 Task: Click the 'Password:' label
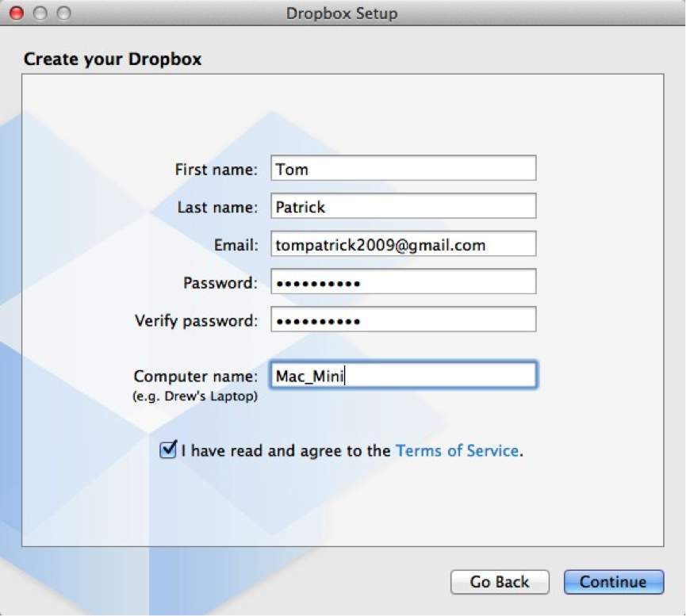point(220,283)
